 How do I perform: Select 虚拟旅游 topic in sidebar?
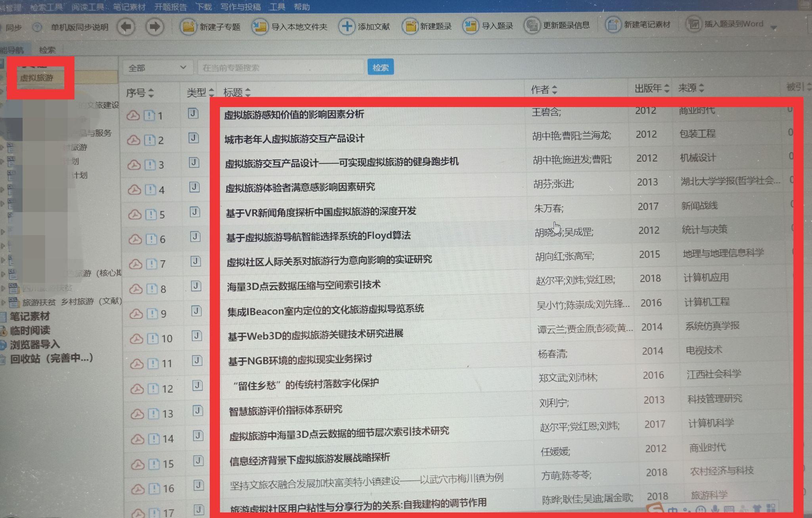(x=36, y=78)
